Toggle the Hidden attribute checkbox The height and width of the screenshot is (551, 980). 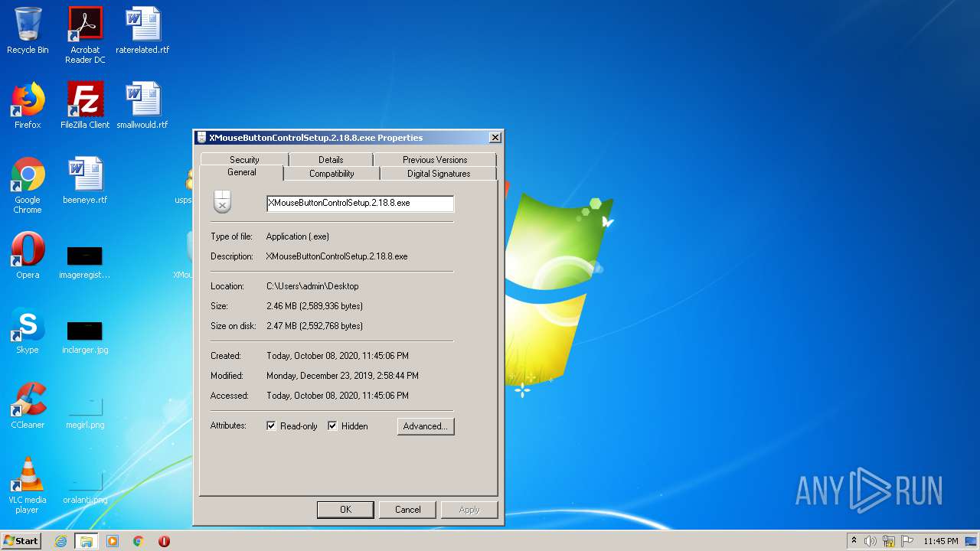point(332,426)
